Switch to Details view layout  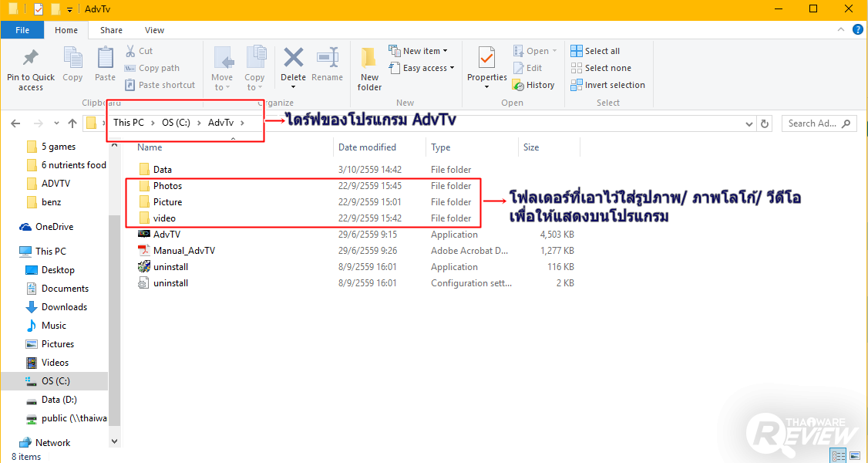839,456
